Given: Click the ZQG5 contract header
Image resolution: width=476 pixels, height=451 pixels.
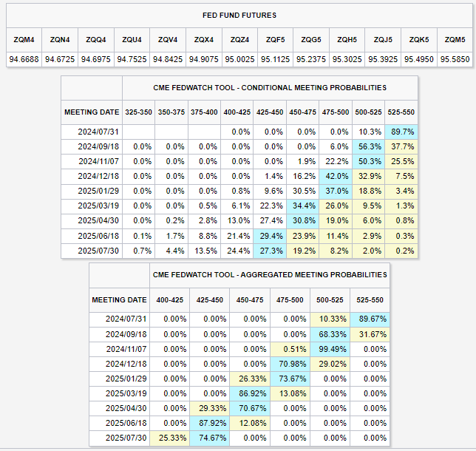Looking at the screenshot, I should coord(311,40).
